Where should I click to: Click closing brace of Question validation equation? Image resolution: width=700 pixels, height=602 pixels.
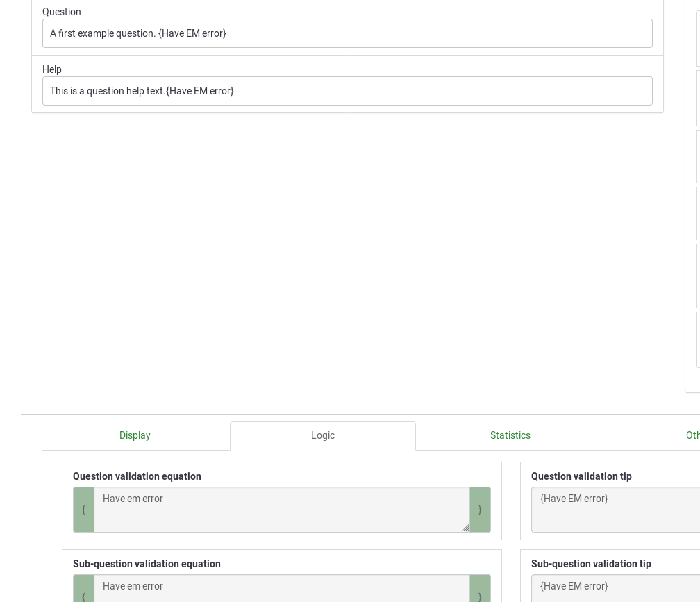(x=480, y=510)
